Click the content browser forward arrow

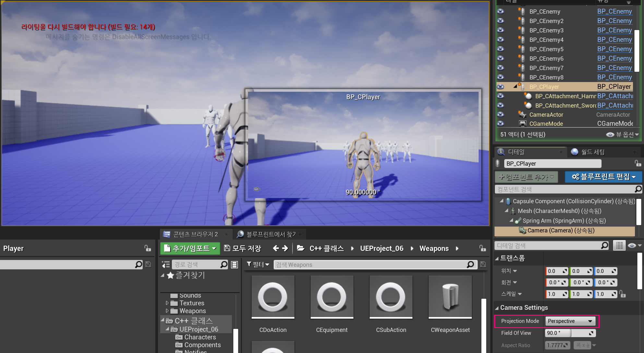pyautogui.click(x=285, y=248)
